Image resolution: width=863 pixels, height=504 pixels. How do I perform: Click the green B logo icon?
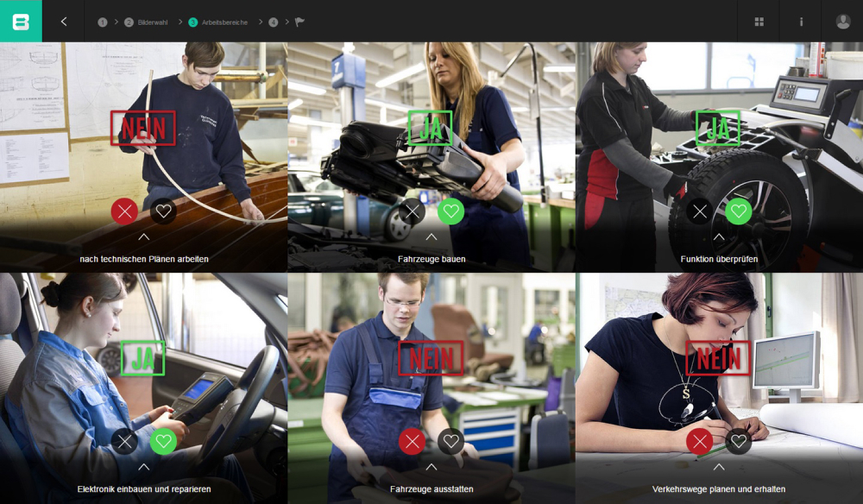[21, 22]
